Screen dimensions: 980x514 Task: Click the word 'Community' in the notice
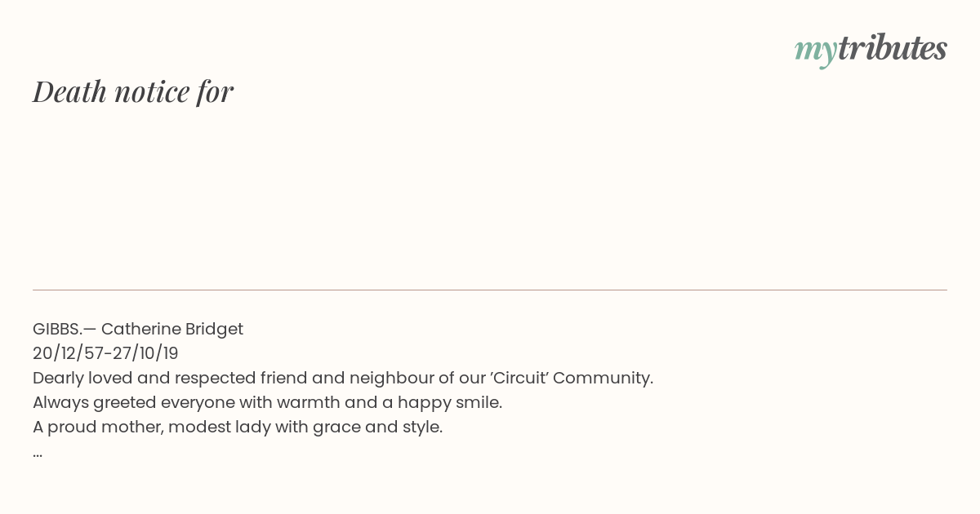click(x=603, y=379)
